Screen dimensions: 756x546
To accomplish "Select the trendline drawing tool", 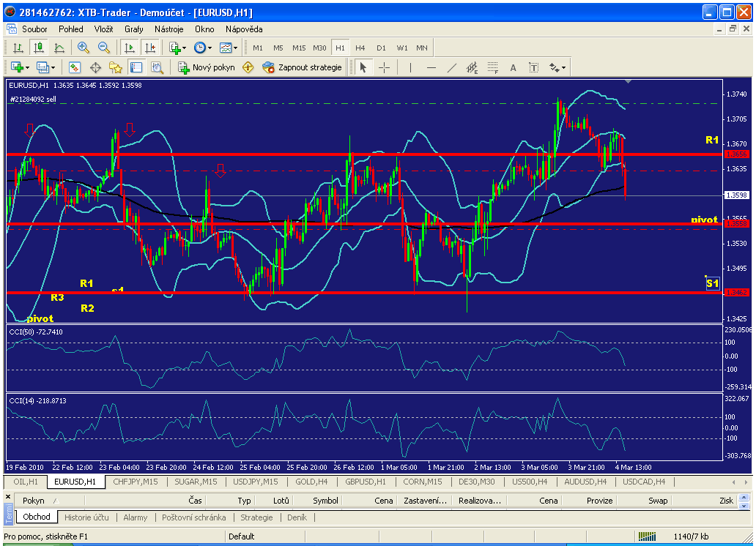I will point(452,67).
